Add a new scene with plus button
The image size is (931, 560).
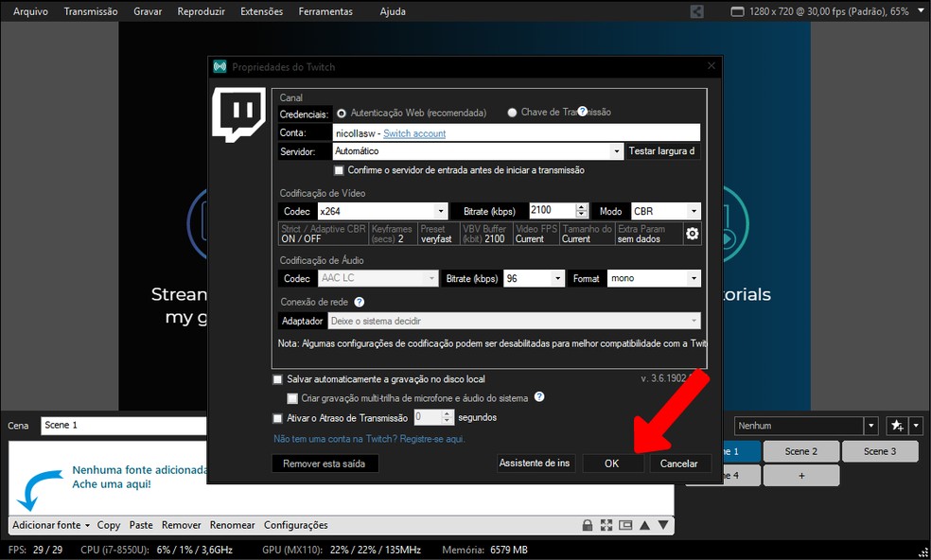[801, 475]
